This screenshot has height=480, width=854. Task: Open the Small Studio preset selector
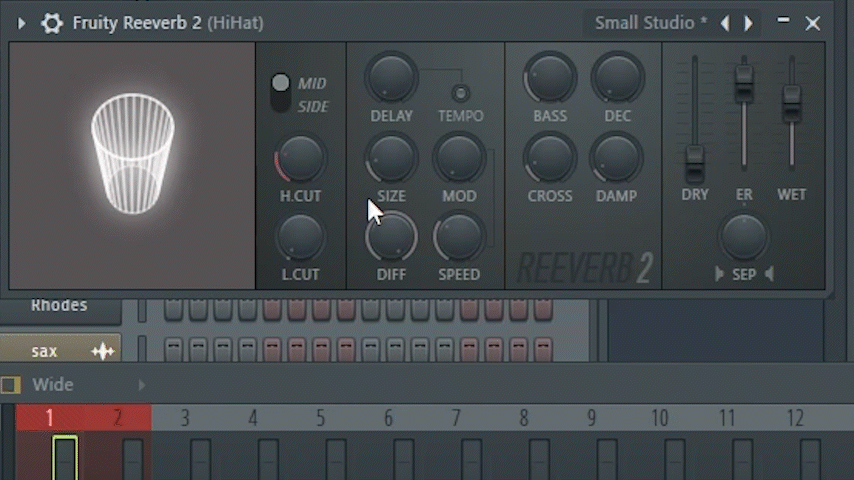[x=650, y=23]
